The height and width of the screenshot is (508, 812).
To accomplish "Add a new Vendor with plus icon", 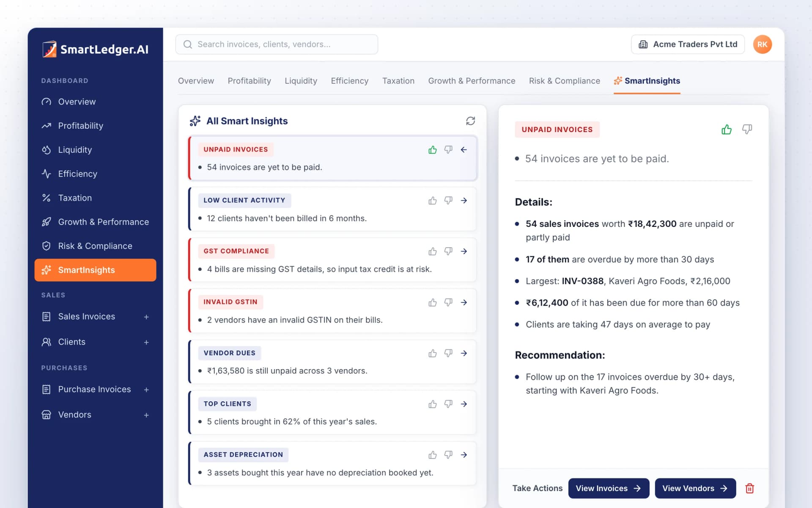I will (x=146, y=415).
